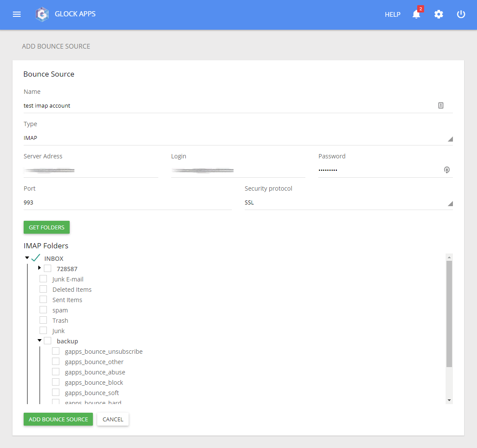Image resolution: width=477 pixels, height=448 pixels.
Task: Check the Junk E-mail folder checkbox
Action: tap(43, 279)
